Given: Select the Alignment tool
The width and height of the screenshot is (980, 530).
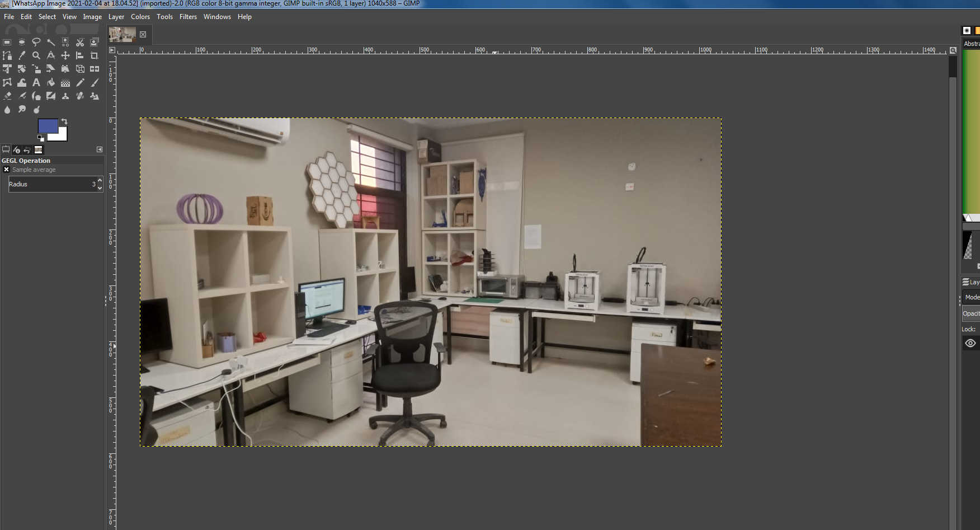Looking at the screenshot, I should (80, 55).
